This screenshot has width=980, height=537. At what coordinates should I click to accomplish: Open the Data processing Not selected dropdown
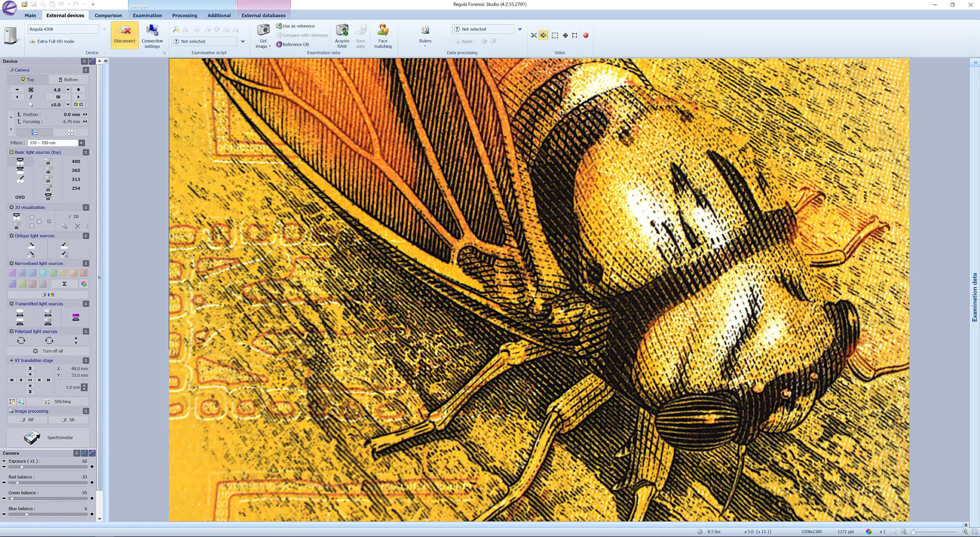coord(520,29)
